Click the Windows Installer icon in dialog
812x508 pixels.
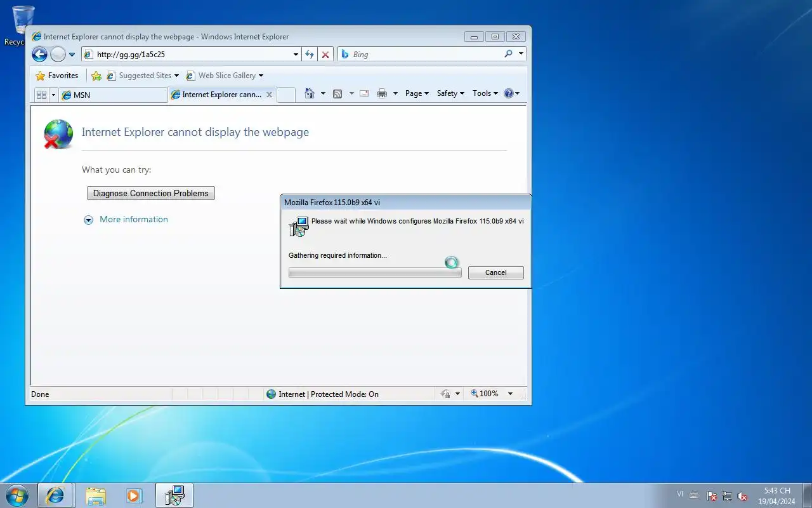pos(299,227)
